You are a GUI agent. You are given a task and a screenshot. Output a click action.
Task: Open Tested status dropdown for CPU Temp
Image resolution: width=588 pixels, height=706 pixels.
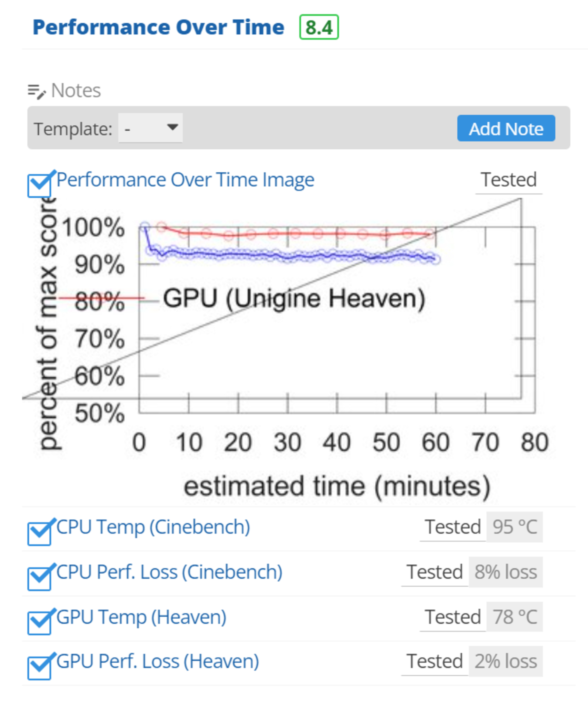coord(453,527)
